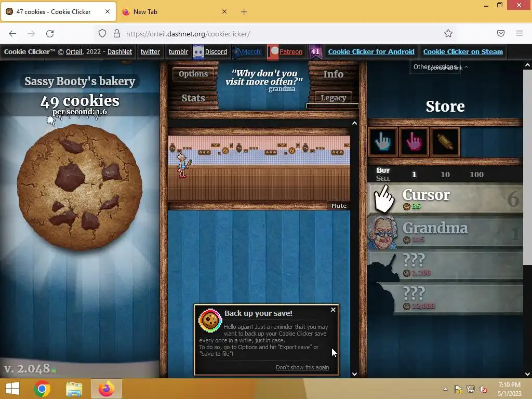Screen dimensions: 532x399
Task: Launch Chrome from the taskbar
Action: pos(42,389)
